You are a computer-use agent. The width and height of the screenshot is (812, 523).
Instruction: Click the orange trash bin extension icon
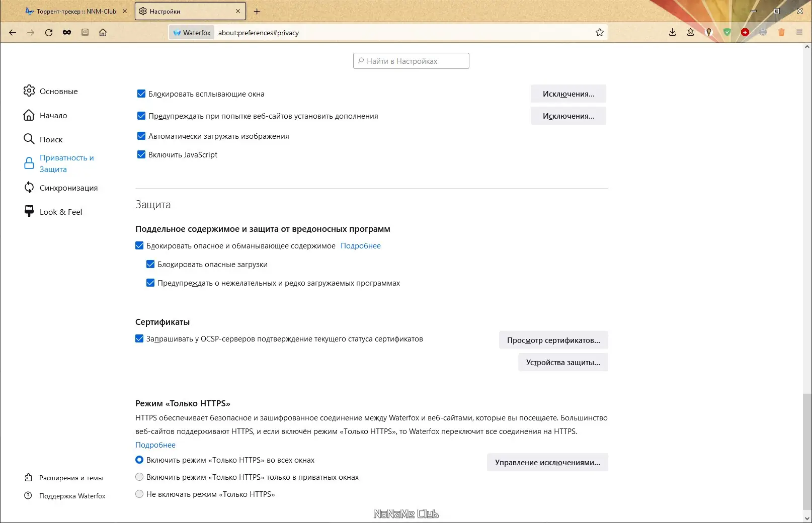781,33
